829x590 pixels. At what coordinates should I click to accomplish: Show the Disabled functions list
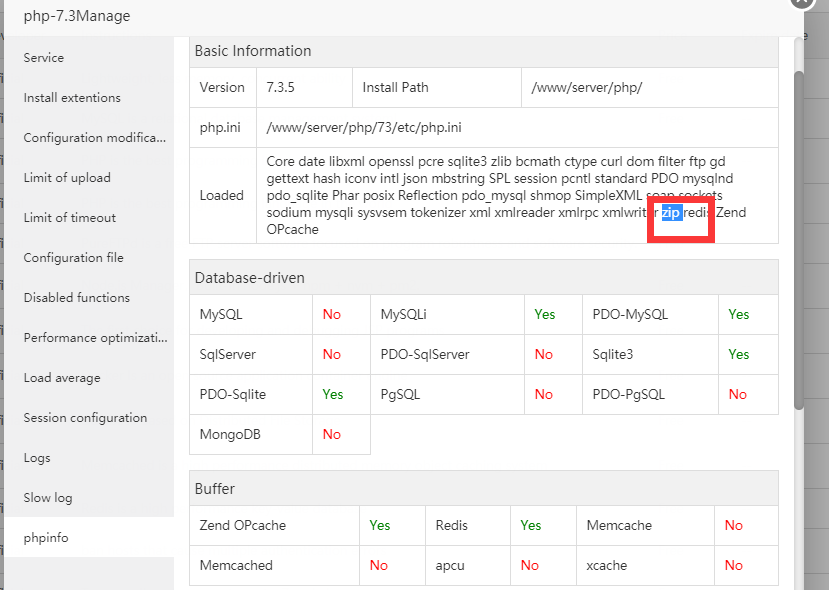[77, 298]
